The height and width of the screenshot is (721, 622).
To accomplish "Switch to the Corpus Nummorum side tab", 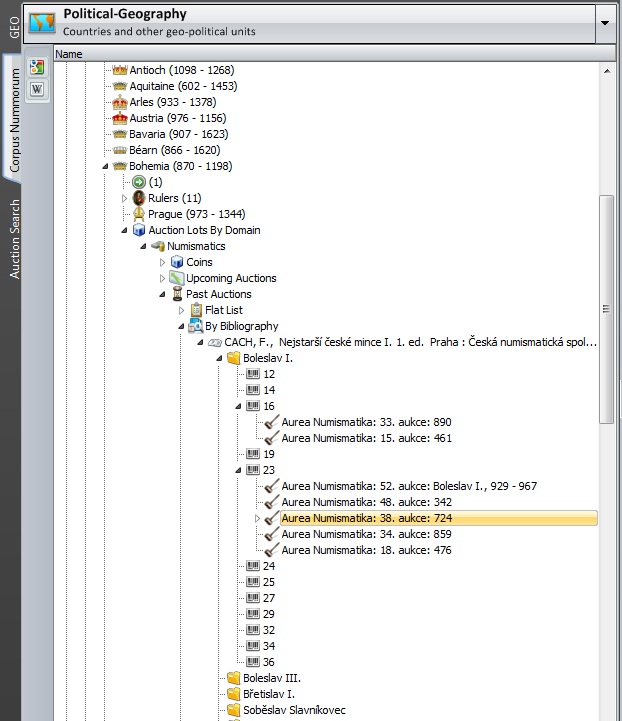I will [x=15, y=120].
